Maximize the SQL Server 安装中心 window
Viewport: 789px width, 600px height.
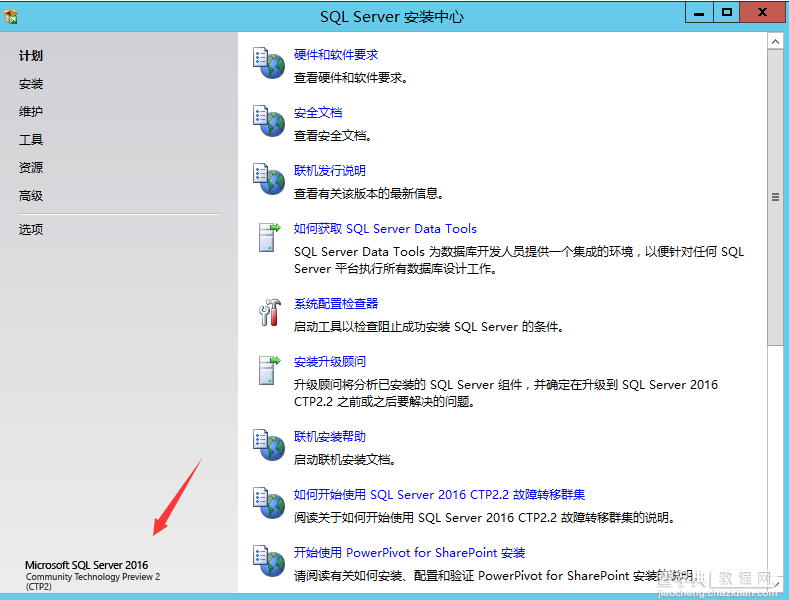click(x=726, y=13)
